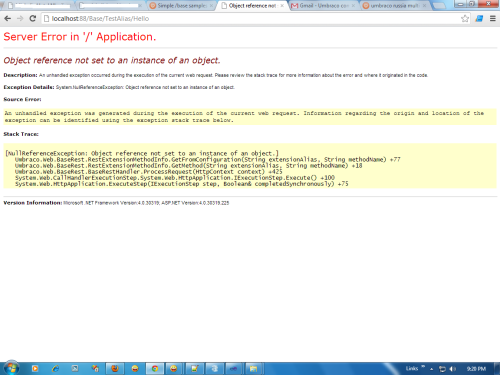The height and width of the screenshot is (375, 500).
Task: Open the Firefox taskbar button
Action: click(115, 368)
